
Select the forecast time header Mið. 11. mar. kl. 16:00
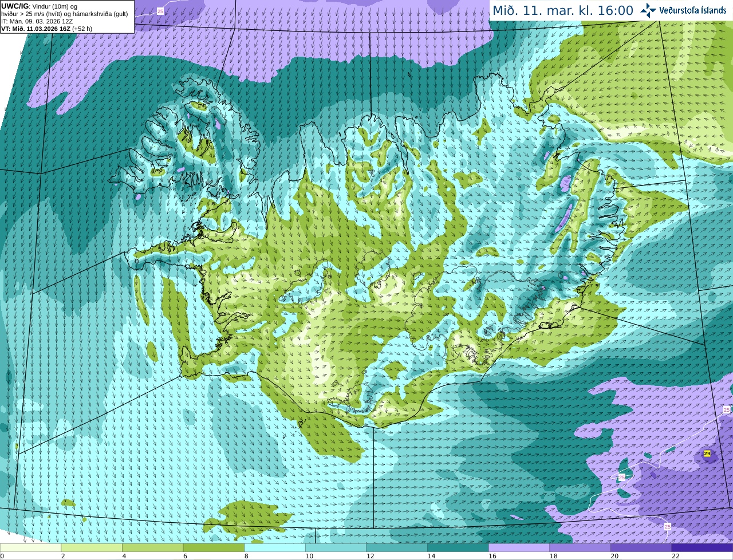pyautogui.click(x=563, y=11)
